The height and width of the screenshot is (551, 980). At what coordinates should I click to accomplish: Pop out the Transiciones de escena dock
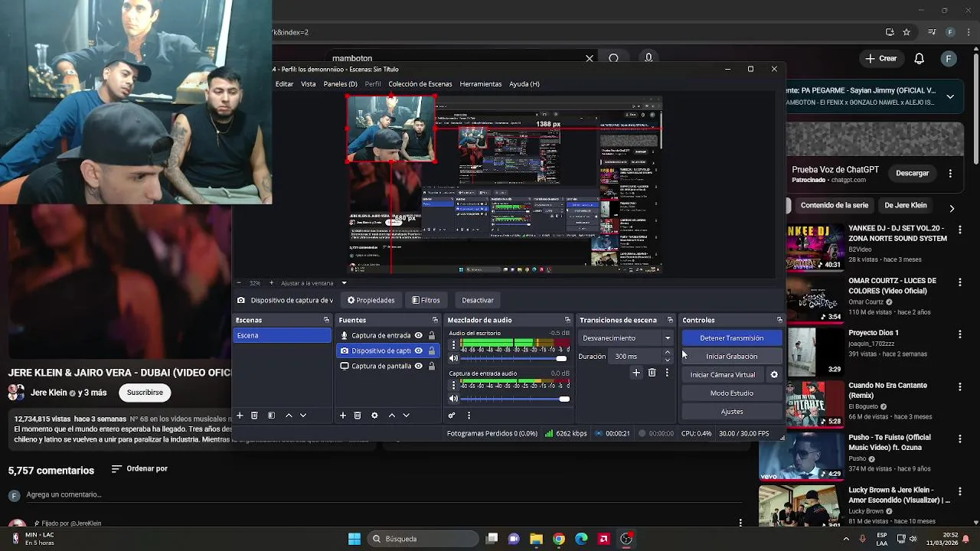[x=670, y=320]
